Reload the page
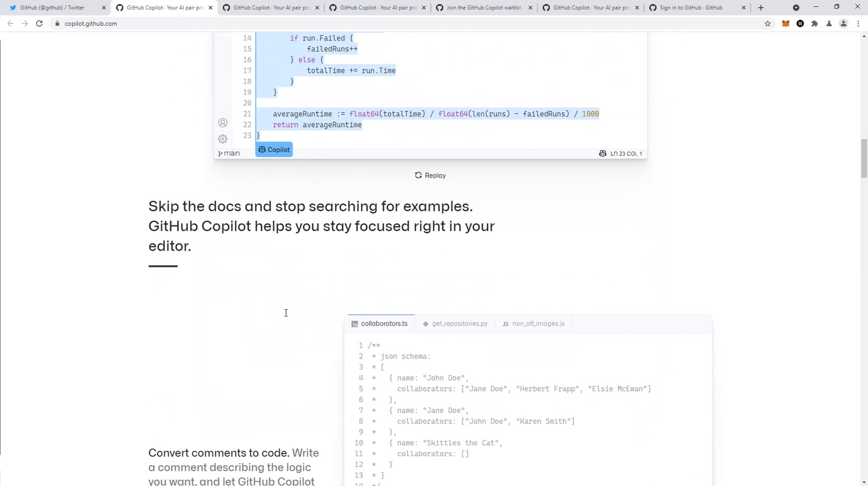Image resolution: width=868 pixels, height=486 pixels. point(39,23)
